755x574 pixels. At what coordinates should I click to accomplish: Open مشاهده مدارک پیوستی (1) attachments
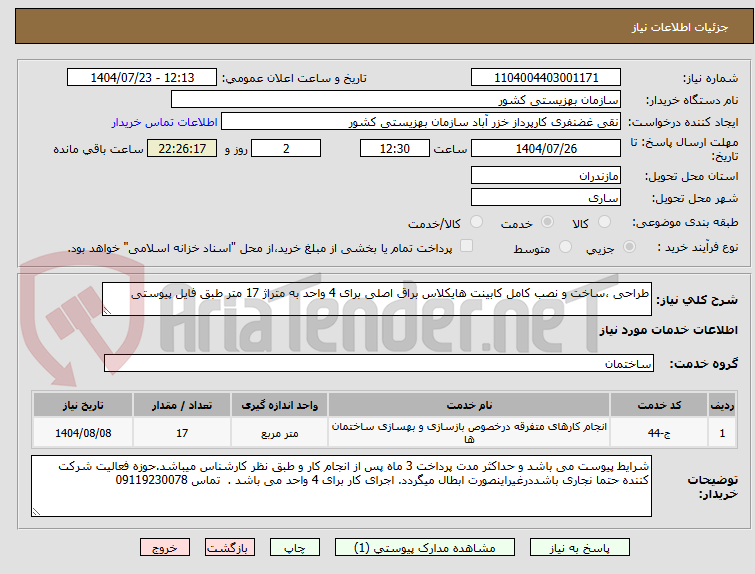[425, 548]
